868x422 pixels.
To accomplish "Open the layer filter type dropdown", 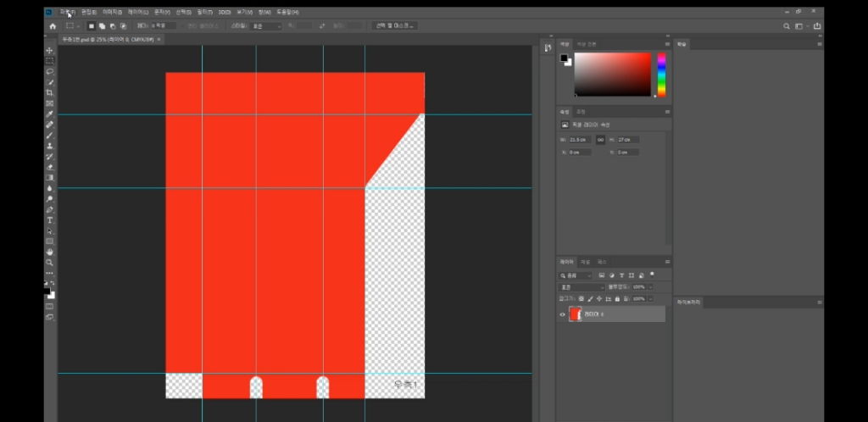I will (x=576, y=275).
